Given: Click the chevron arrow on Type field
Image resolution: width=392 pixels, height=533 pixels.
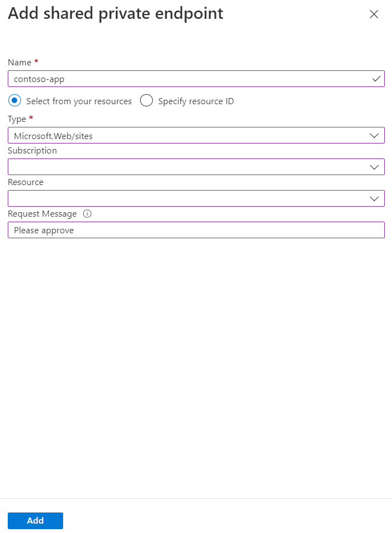Looking at the screenshot, I should [x=374, y=135].
